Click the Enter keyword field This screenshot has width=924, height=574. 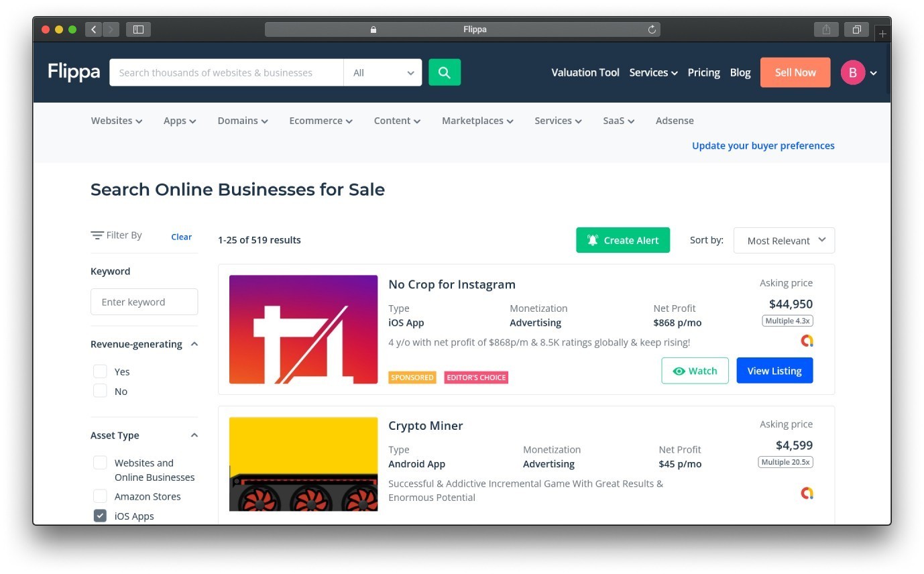tap(144, 302)
